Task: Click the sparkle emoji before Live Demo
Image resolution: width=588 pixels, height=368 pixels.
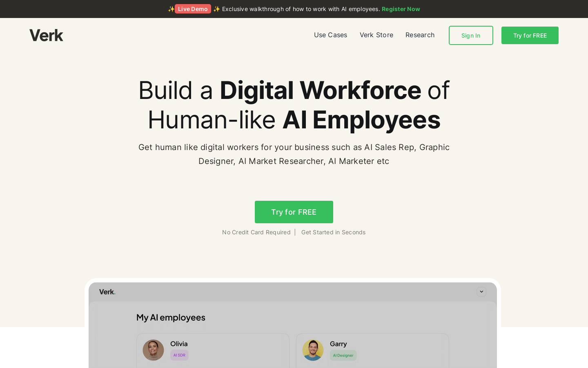Action: [x=171, y=9]
